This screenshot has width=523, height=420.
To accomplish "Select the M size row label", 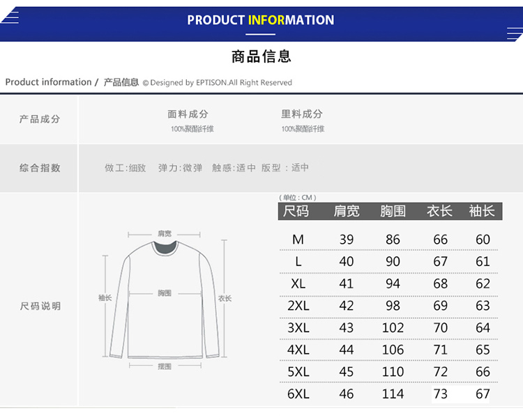I will click(298, 240).
